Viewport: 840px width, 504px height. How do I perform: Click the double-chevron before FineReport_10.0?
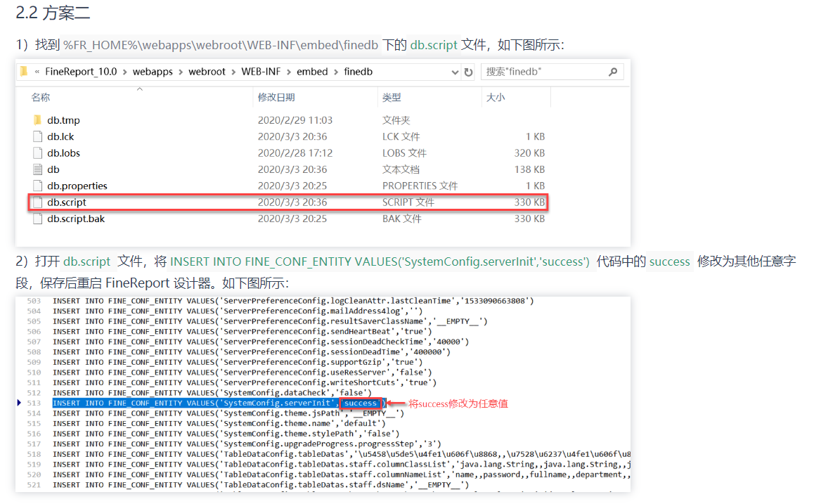click(37, 72)
